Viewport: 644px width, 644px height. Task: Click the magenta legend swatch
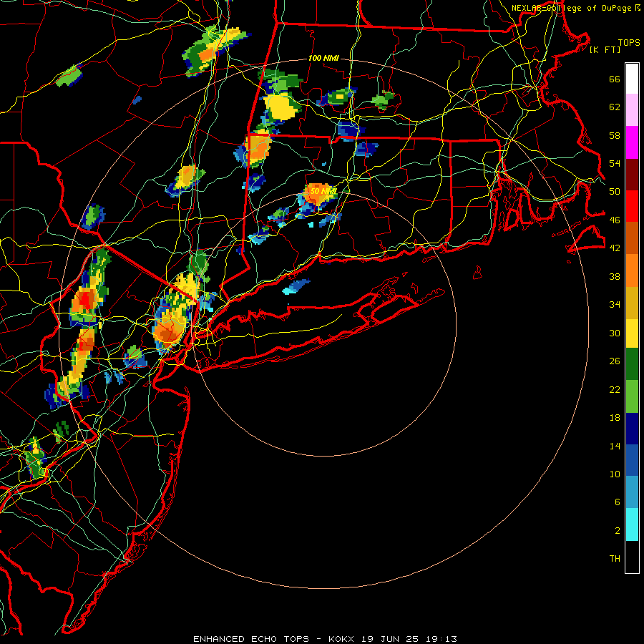point(632,142)
